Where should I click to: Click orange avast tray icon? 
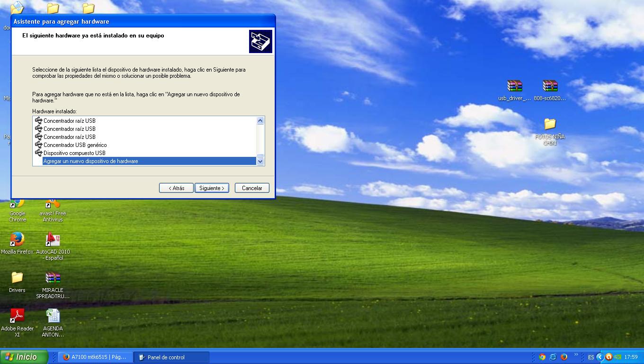click(x=609, y=357)
